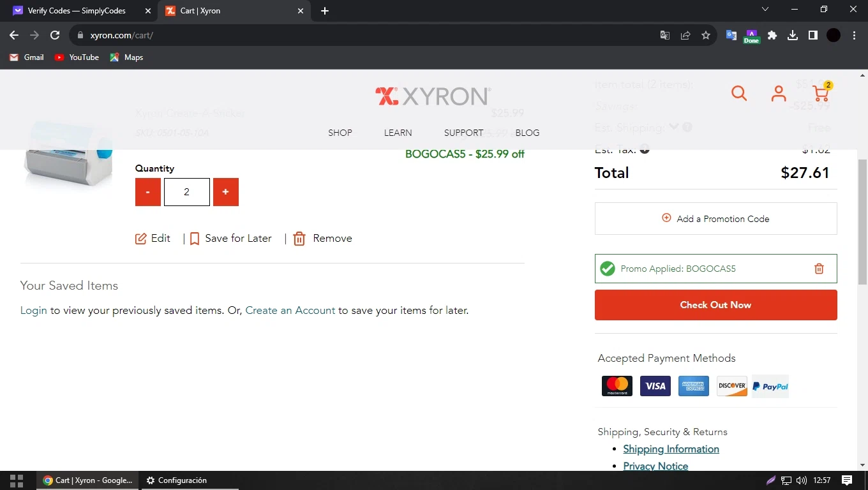This screenshot has width=868, height=490.
Task: Share this page icon
Action: [685, 35]
